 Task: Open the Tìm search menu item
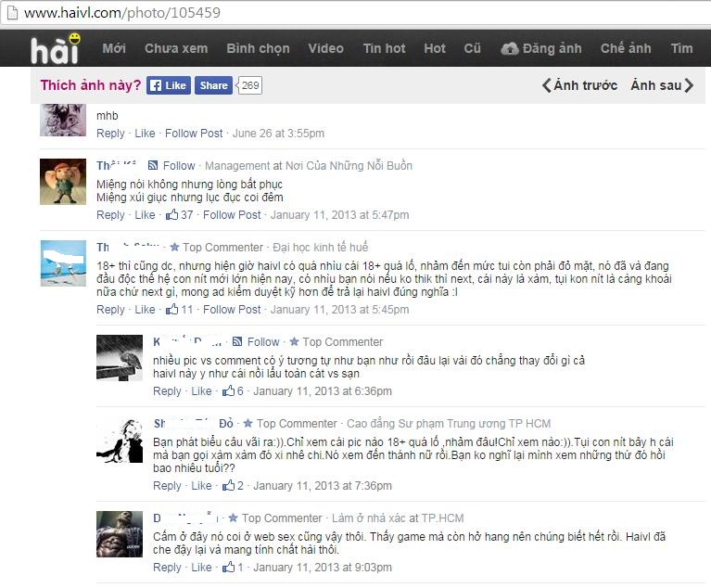click(x=681, y=48)
